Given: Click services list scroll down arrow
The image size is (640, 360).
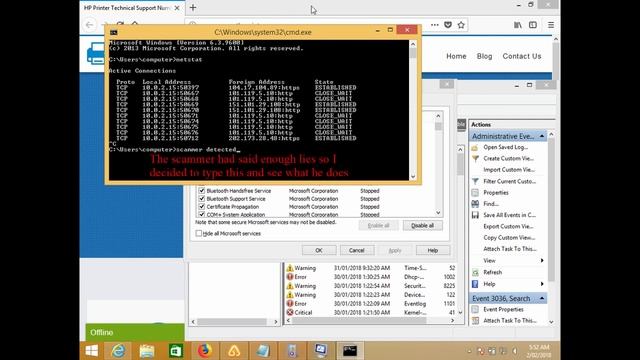Looking at the screenshot, I should click(438, 213).
